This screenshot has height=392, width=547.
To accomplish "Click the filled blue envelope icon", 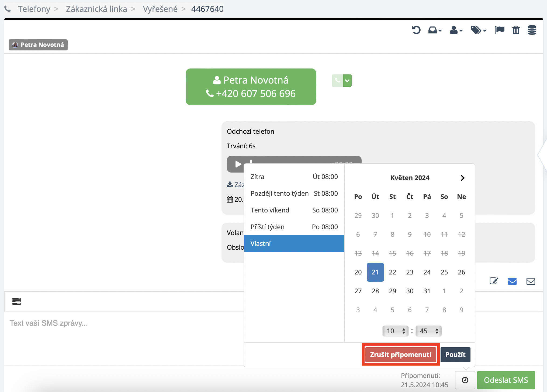I will point(512,281).
